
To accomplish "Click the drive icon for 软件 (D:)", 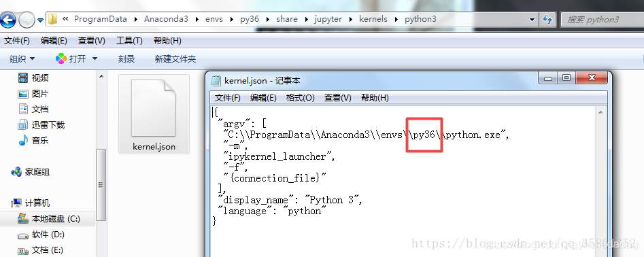I will click(23, 236).
